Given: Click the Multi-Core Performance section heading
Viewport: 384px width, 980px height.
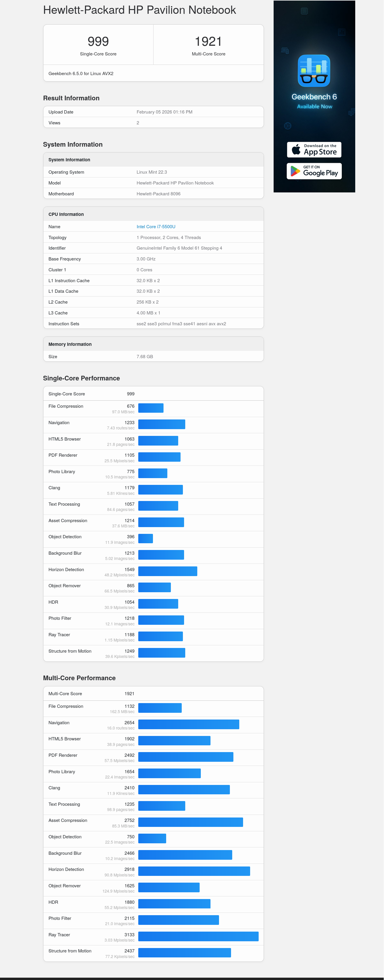Looking at the screenshot, I should pyautogui.click(x=79, y=678).
